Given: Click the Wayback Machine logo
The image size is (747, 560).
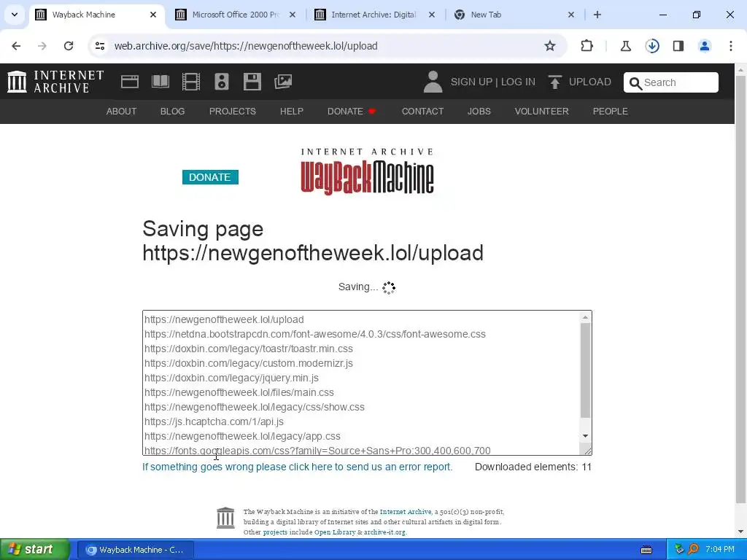Looking at the screenshot, I should [367, 171].
